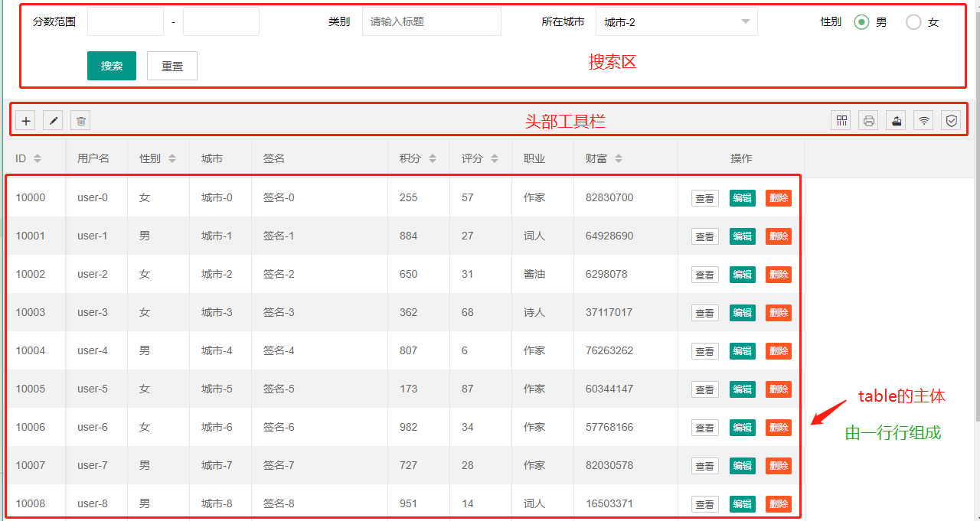Click 查看 for user-8

(705, 504)
